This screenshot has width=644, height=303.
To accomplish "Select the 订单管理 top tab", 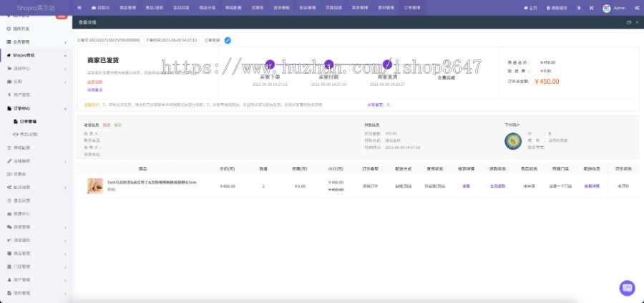I will (x=412, y=8).
